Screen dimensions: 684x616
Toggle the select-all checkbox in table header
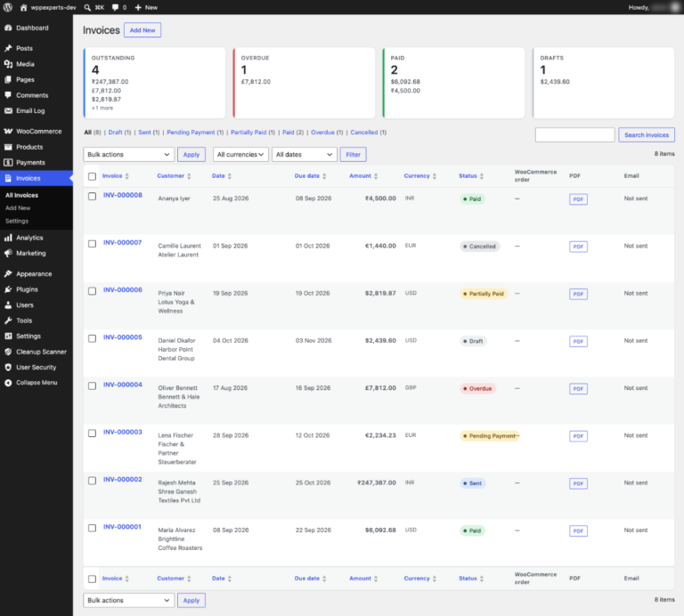click(92, 176)
